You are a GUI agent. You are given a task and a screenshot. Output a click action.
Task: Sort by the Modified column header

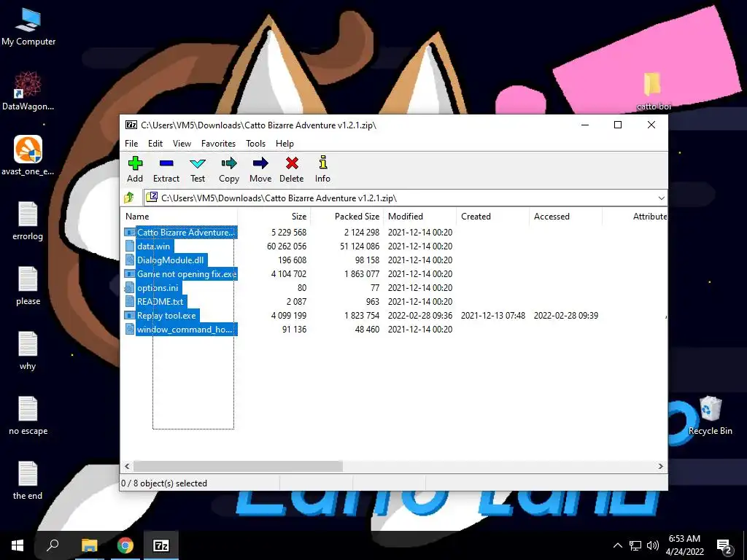[x=419, y=216]
